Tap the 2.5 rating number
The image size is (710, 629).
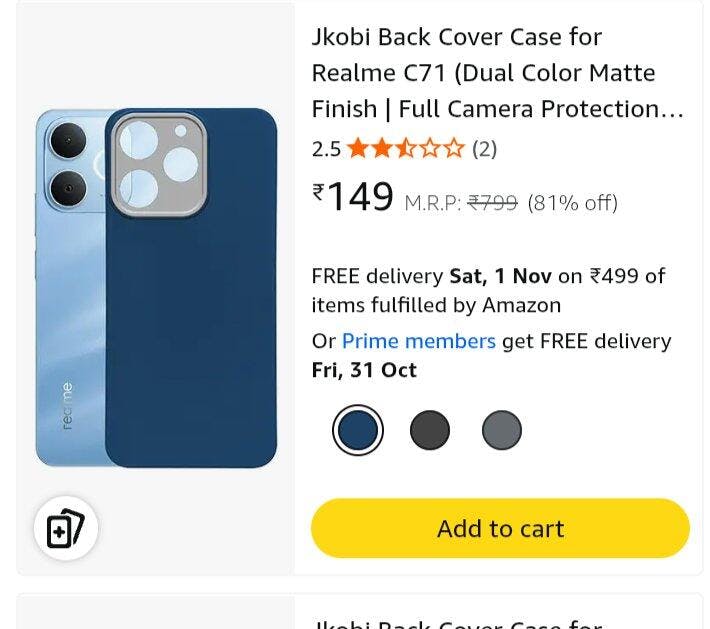[326, 149]
